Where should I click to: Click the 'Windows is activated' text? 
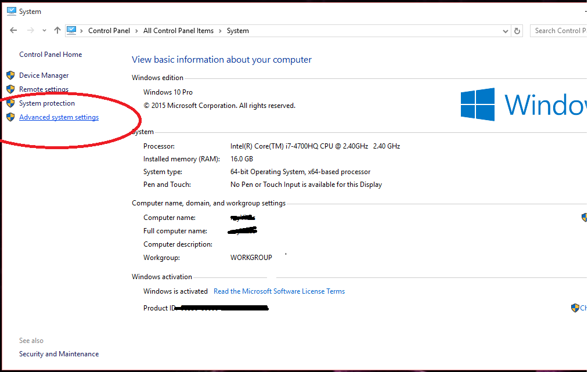[175, 291]
